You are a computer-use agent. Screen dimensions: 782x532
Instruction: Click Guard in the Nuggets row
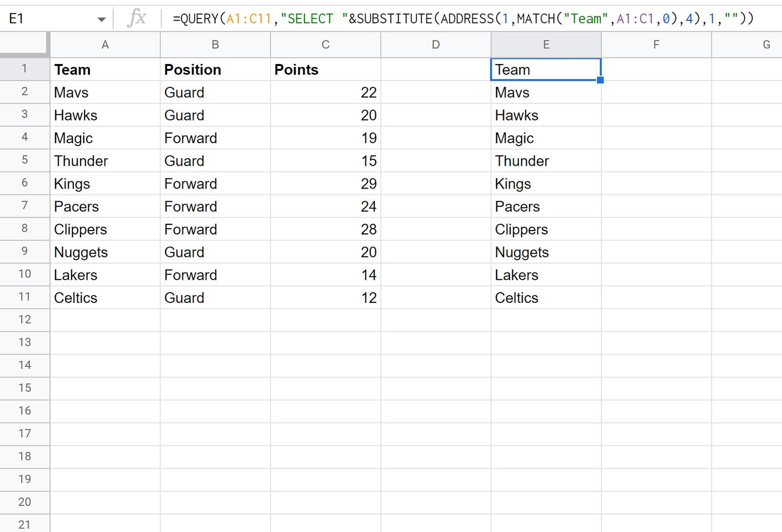pyautogui.click(x=215, y=252)
